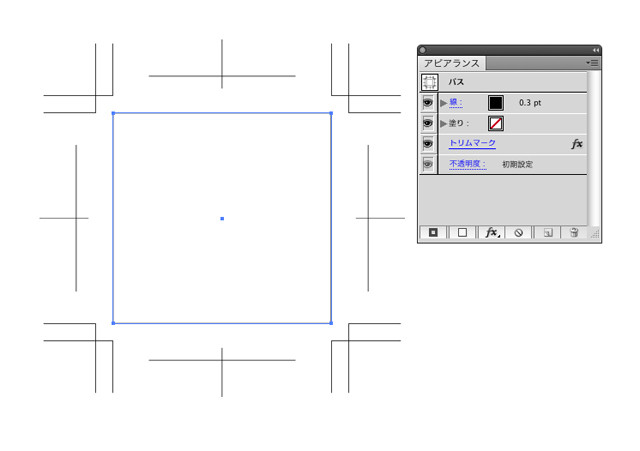Click the Appearance panel vertical scrollbar
The height and width of the screenshot is (451, 640).
594,148
